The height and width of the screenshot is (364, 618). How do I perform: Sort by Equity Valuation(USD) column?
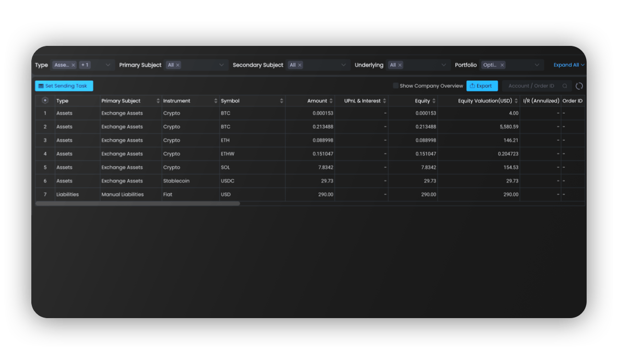(x=516, y=101)
